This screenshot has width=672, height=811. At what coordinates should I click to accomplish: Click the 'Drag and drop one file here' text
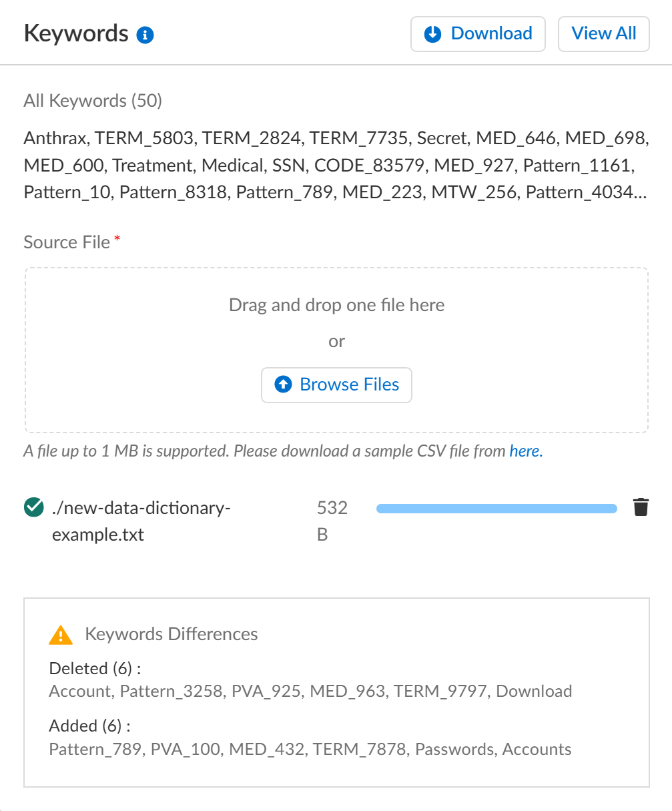[x=336, y=305]
